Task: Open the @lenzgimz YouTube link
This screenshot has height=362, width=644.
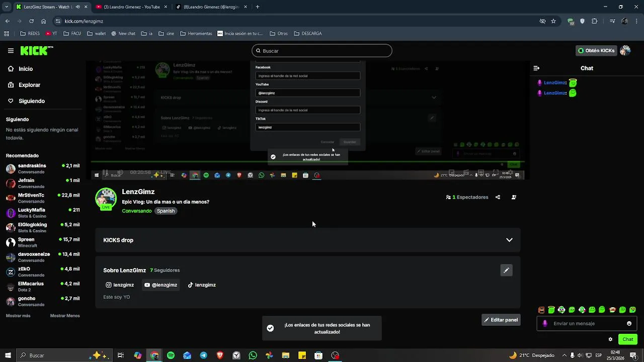Action: coord(161,285)
